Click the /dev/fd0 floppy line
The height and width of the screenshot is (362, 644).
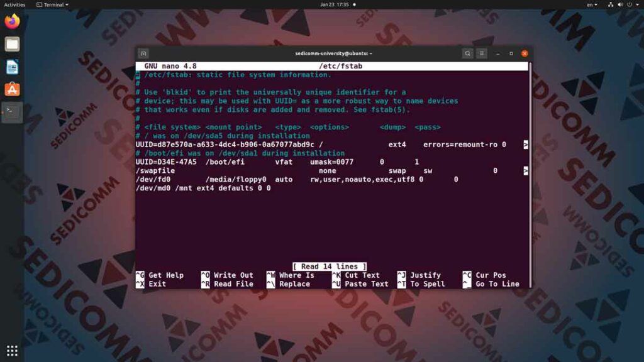point(297,179)
